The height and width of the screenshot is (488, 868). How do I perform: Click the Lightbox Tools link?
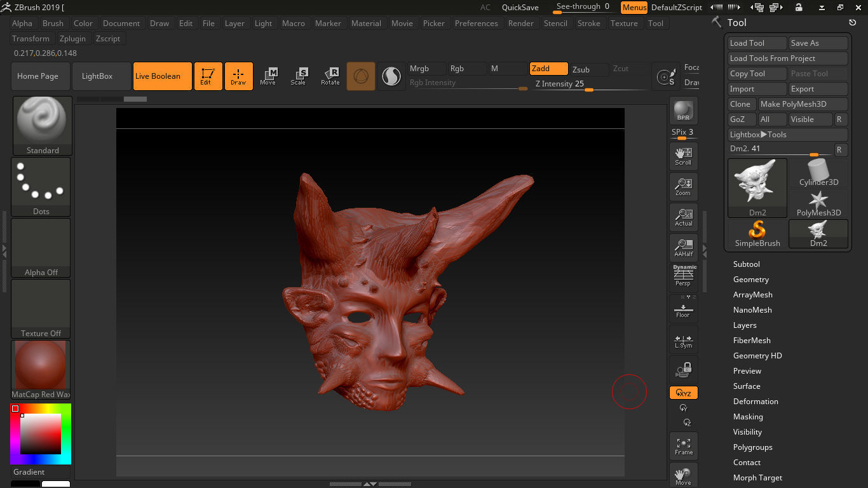[x=788, y=135]
